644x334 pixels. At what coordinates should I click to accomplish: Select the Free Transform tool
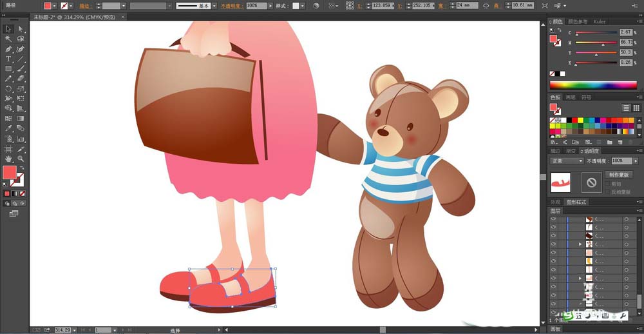21,98
